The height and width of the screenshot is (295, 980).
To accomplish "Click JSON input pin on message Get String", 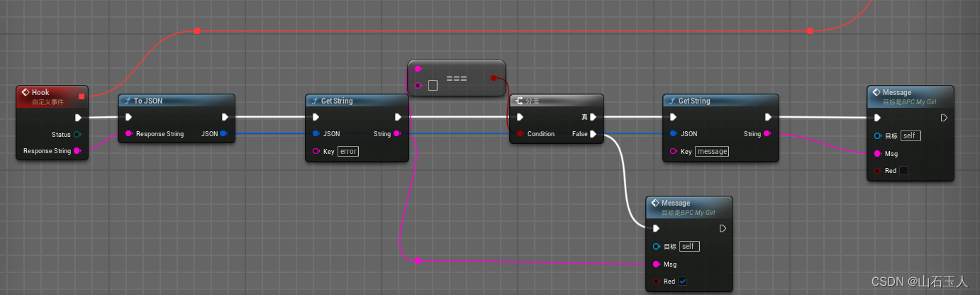I will tap(674, 134).
